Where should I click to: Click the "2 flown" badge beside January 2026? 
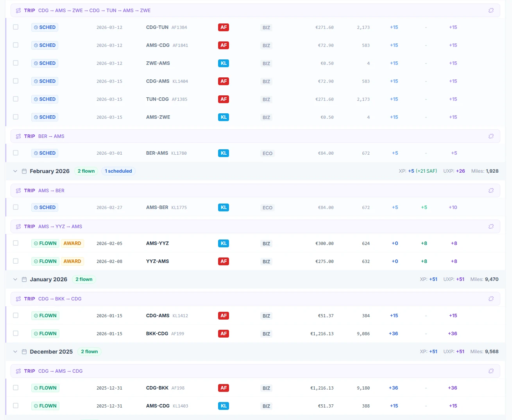84,279
